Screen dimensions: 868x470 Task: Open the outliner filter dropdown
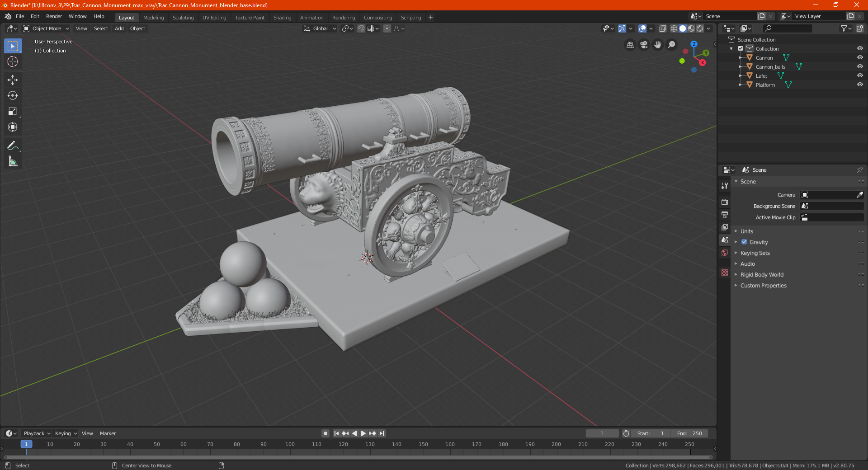pos(846,28)
